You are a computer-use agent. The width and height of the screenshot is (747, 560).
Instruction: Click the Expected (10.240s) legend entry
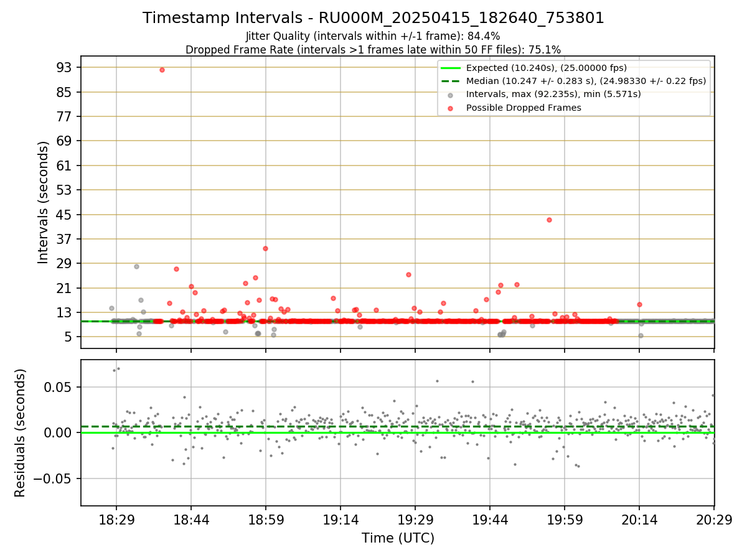547,68
